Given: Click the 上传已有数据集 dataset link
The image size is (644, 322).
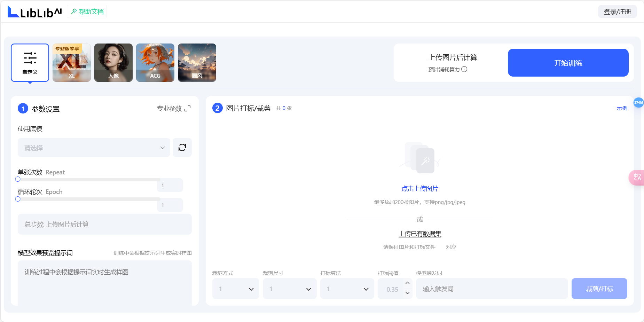Looking at the screenshot, I should 419,234.
